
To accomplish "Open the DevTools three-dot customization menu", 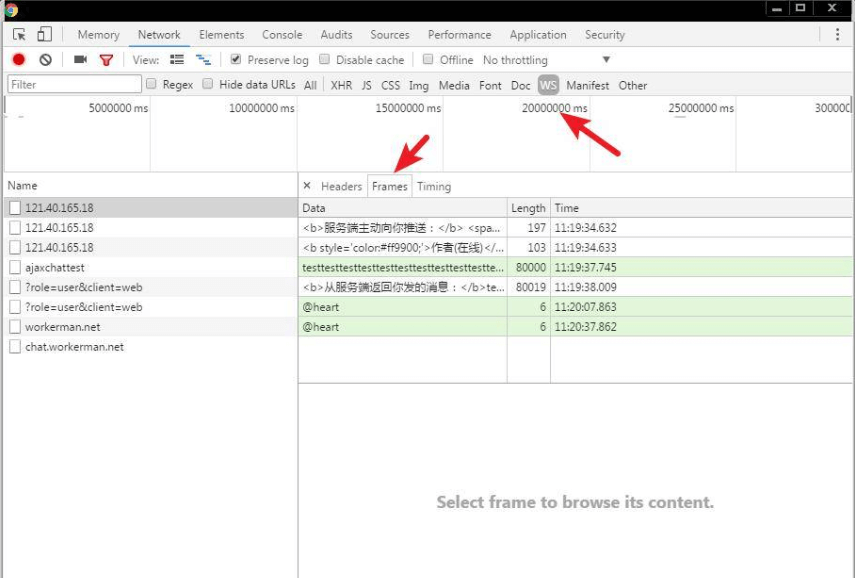I will point(838,33).
